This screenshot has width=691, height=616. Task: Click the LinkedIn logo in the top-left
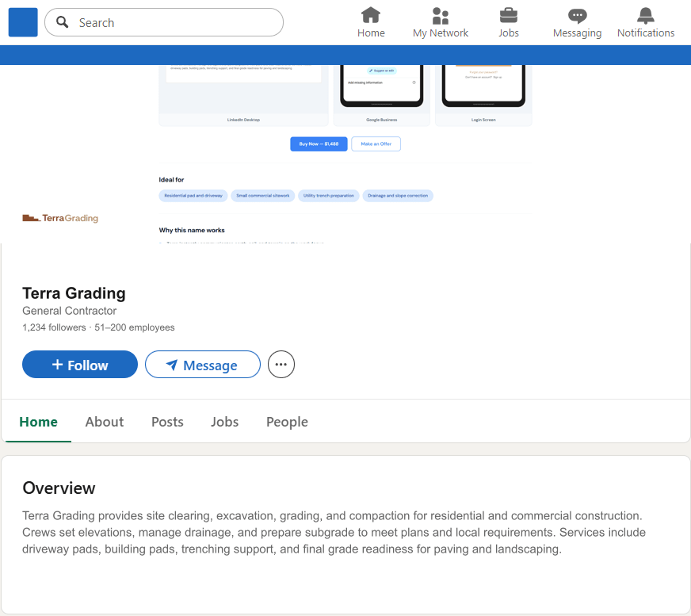pos(22,21)
